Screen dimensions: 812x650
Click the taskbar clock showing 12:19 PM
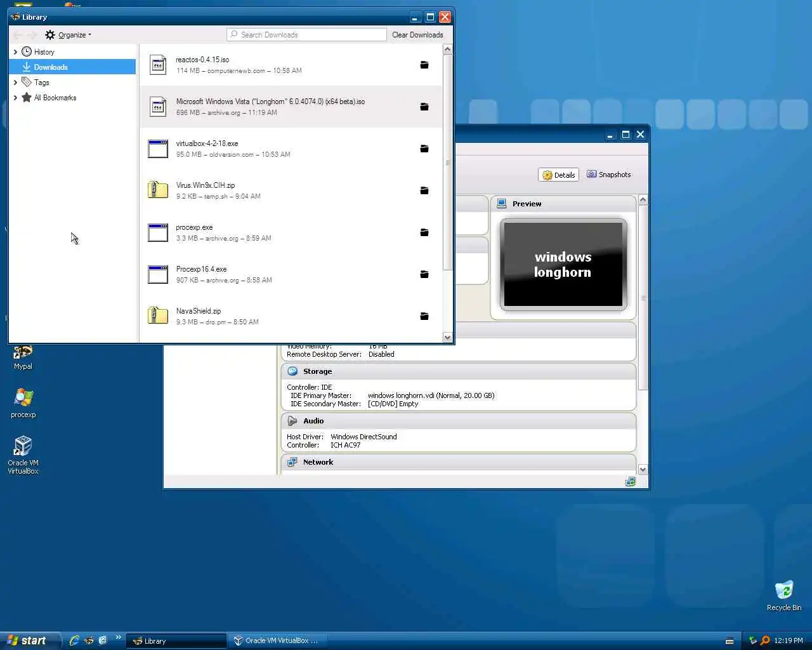(789, 641)
